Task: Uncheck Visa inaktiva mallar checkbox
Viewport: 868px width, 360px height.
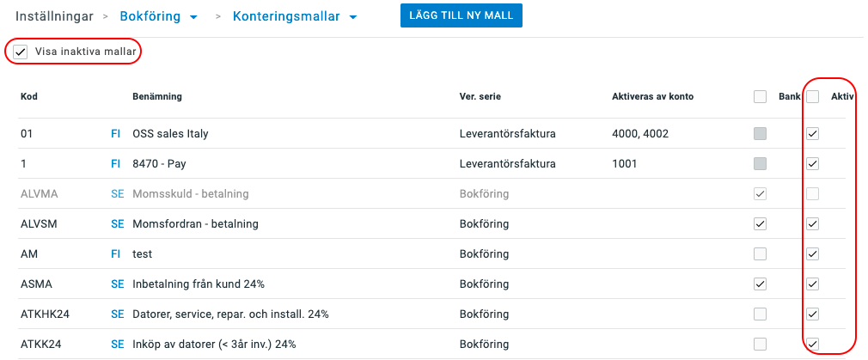Action: click(x=21, y=52)
